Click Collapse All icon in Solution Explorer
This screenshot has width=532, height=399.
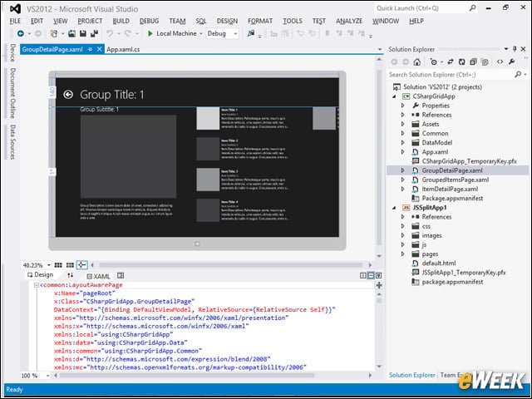[x=473, y=62]
